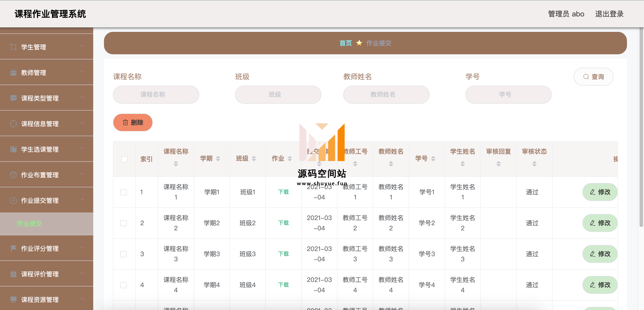Click the 学生选课管理 sidebar icon
Viewport: 644px width, 310px height.
pos(13,149)
